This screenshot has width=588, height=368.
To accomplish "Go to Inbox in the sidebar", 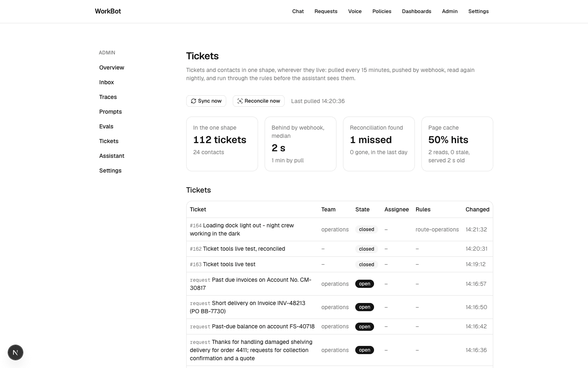I will tap(107, 82).
